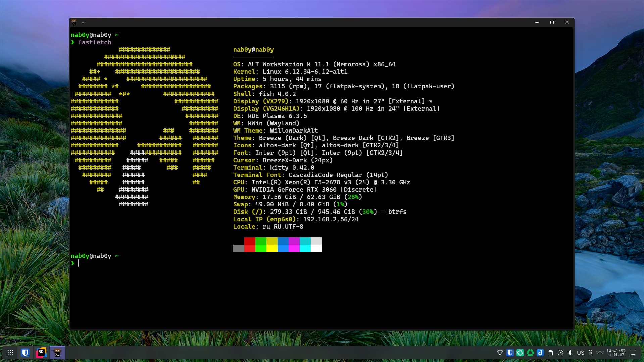Click the 'DE: KDE Plasma 6.3.5' line
This screenshot has height=362, width=644.
(270, 116)
